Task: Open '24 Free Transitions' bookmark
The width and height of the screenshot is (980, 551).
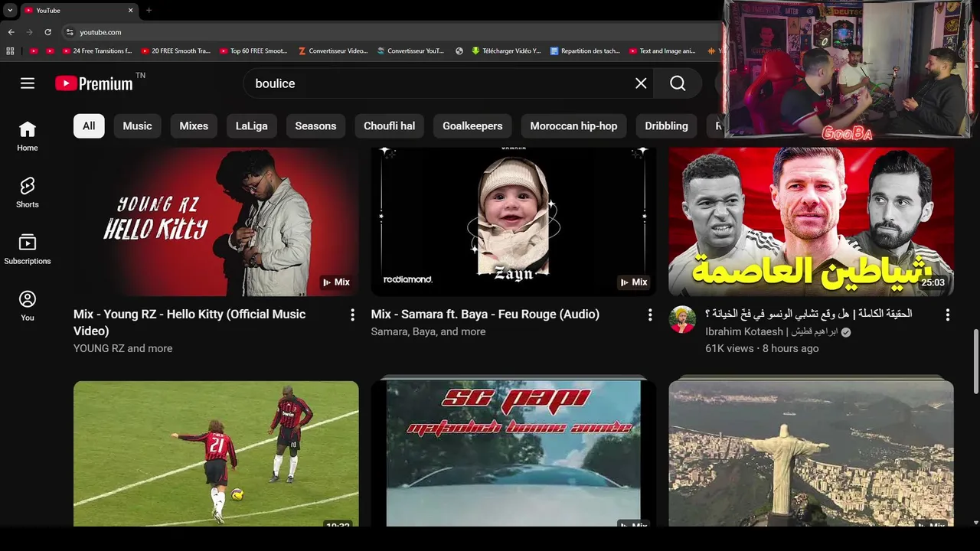Action: tap(99, 51)
